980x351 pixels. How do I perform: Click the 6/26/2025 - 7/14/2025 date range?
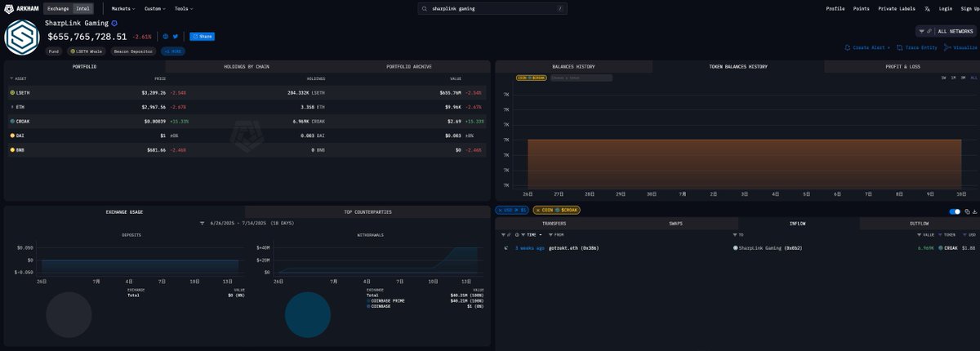[252, 223]
